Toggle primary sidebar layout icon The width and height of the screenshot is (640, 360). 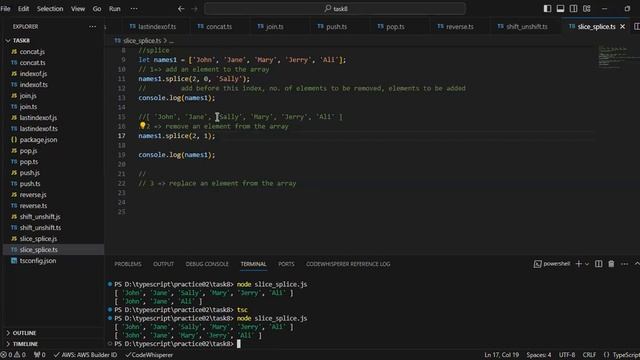[x=547, y=9]
